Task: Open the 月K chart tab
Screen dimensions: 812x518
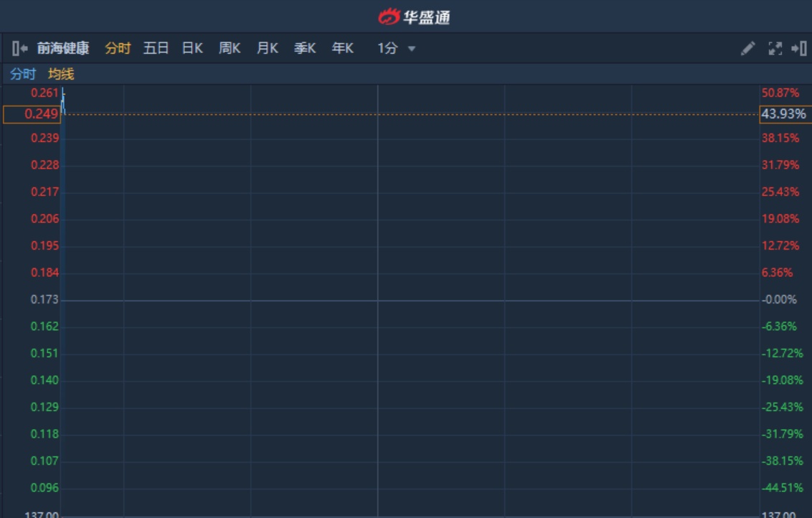Action: point(268,49)
